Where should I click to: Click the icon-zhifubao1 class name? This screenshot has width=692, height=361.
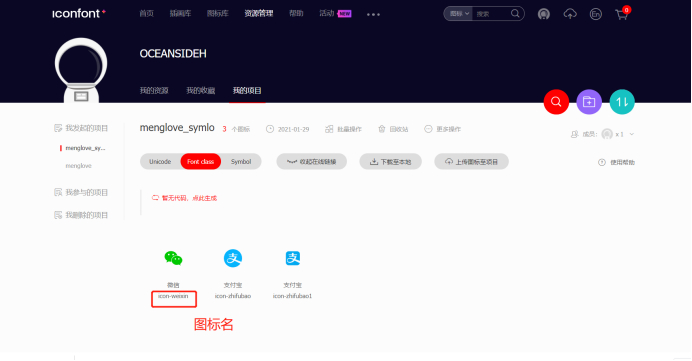293,296
